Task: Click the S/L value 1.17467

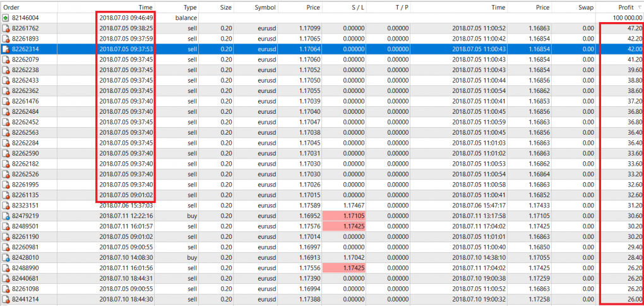Action: point(353,205)
